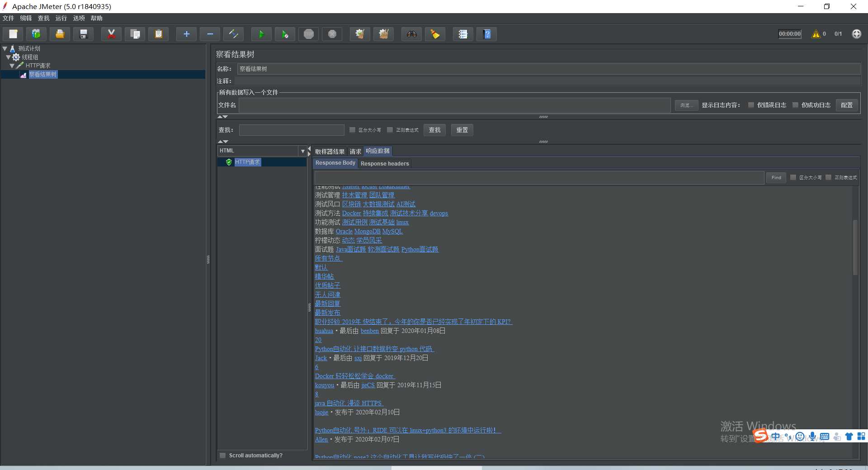The image size is (868, 470).
Task: Create a new test plan with New icon
Action: pyautogui.click(x=13, y=34)
